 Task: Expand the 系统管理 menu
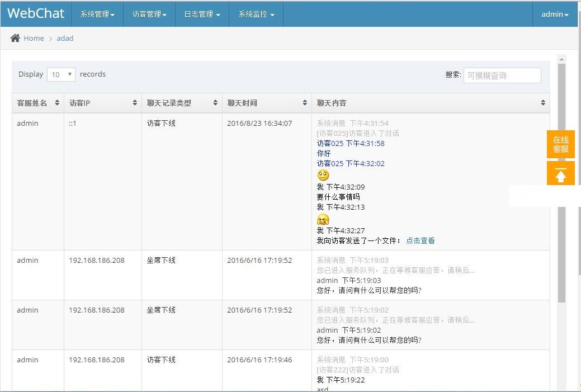click(x=97, y=15)
